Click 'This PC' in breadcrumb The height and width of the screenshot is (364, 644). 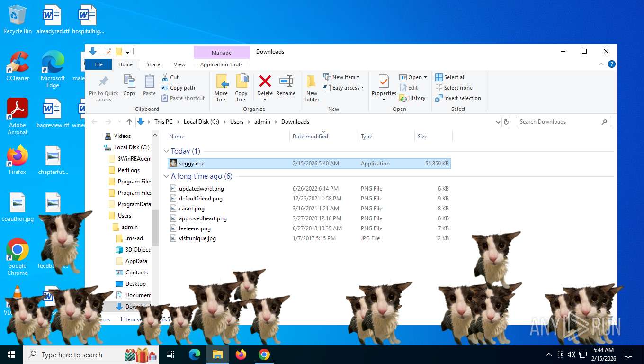(163, 122)
